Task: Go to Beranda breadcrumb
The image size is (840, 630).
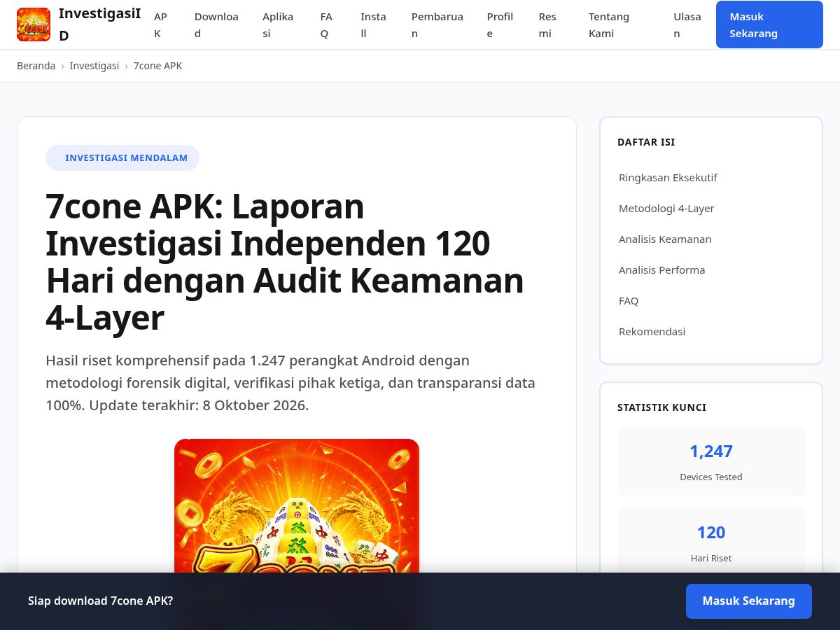Action: tap(36, 66)
